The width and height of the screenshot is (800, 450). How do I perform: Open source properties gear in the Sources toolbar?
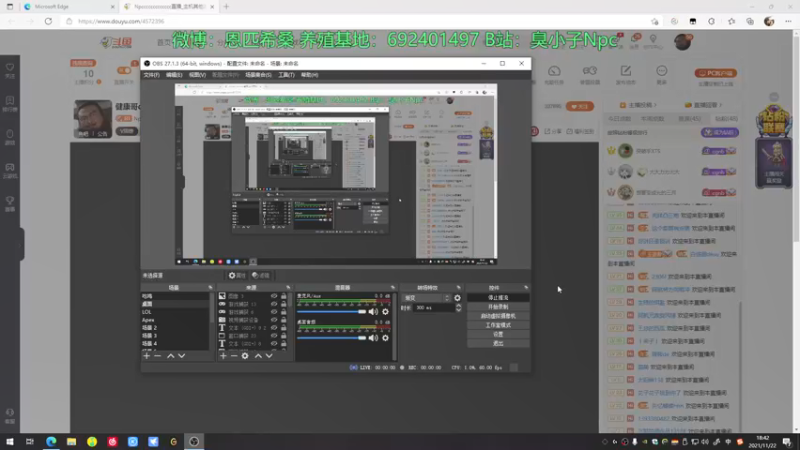[245, 356]
